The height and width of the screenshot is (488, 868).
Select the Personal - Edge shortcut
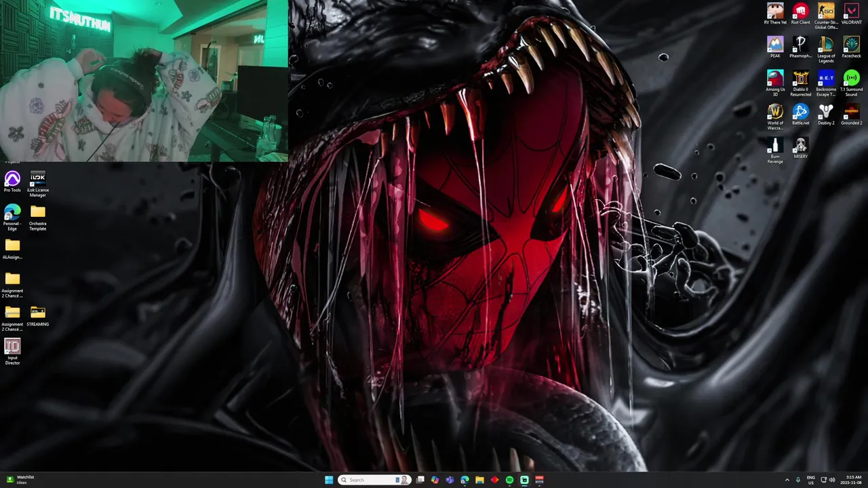[12, 217]
